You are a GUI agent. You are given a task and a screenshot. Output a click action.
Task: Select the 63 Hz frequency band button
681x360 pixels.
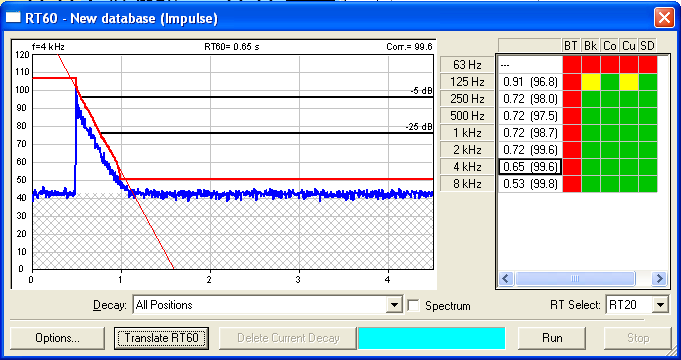tap(467, 65)
